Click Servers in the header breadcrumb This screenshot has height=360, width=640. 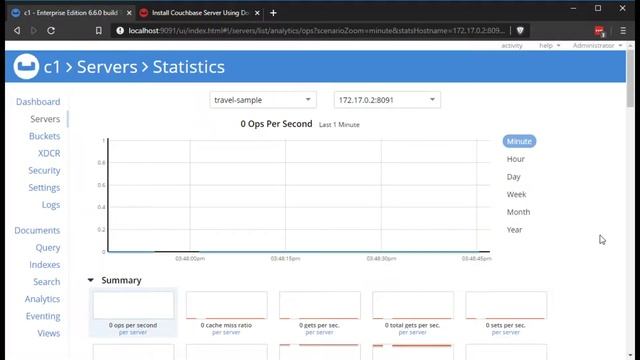click(107, 67)
